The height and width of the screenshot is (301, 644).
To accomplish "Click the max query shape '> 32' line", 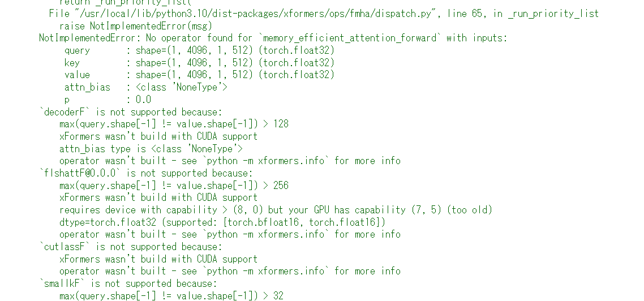I will pyautogui.click(x=171, y=296).
